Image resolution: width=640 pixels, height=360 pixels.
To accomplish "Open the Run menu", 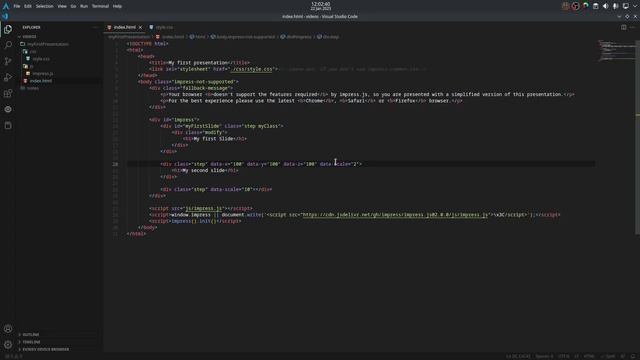I will (x=84, y=6).
